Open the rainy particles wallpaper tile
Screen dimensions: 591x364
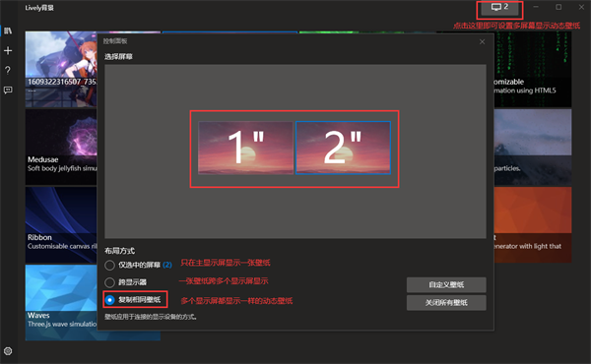coord(533,147)
